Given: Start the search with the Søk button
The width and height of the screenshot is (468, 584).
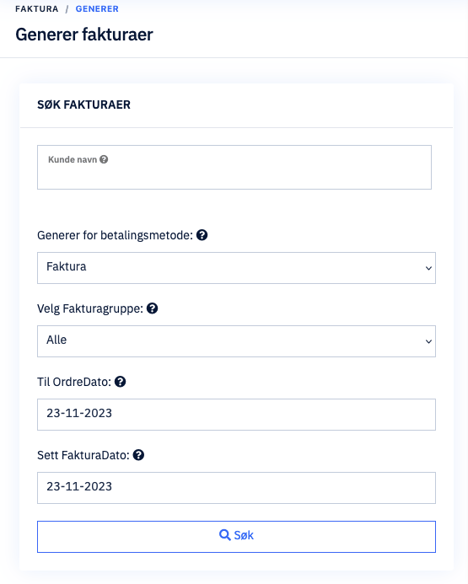Looking at the screenshot, I should point(236,537).
